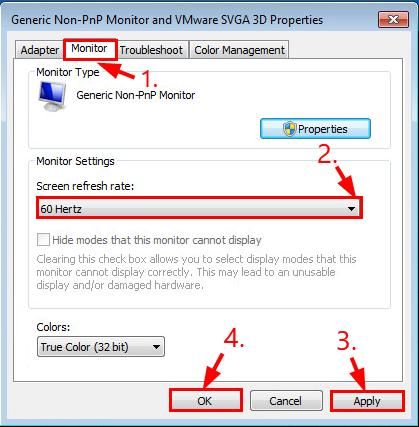Image resolution: width=419 pixels, height=427 pixels.
Task: Click the arrow on the True Color combo box
Action: pos(156,347)
